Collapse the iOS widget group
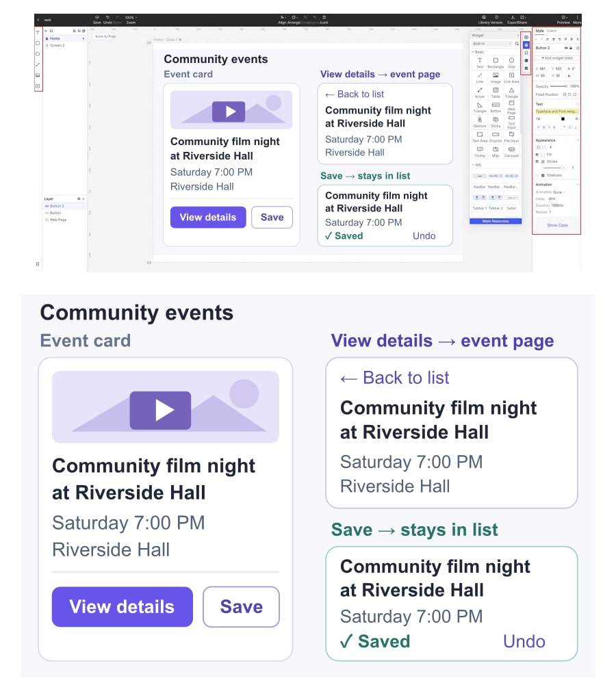The width and height of the screenshot is (616, 698). tap(473, 165)
